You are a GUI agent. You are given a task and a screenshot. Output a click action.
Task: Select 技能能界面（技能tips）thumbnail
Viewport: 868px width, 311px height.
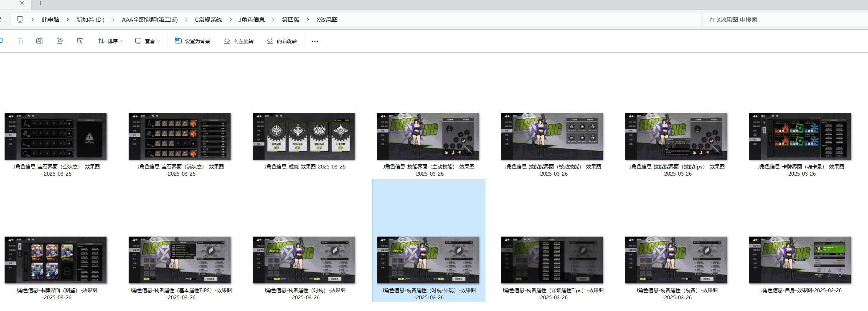click(x=676, y=136)
